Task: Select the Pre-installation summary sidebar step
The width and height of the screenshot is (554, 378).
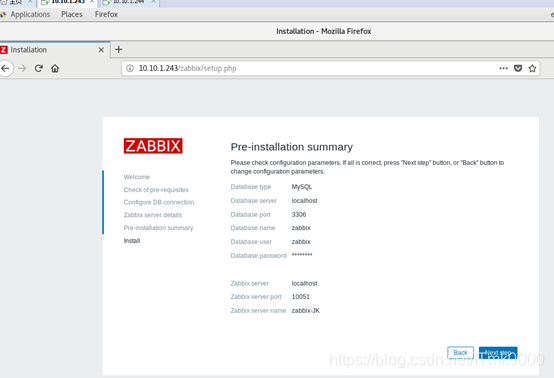Action: (158, 228)
